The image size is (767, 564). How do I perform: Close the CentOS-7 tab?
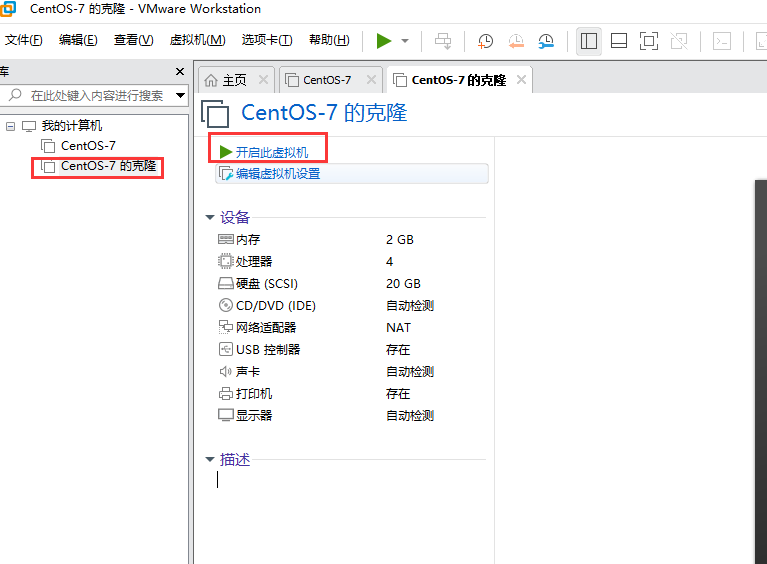tap(372, 80)
